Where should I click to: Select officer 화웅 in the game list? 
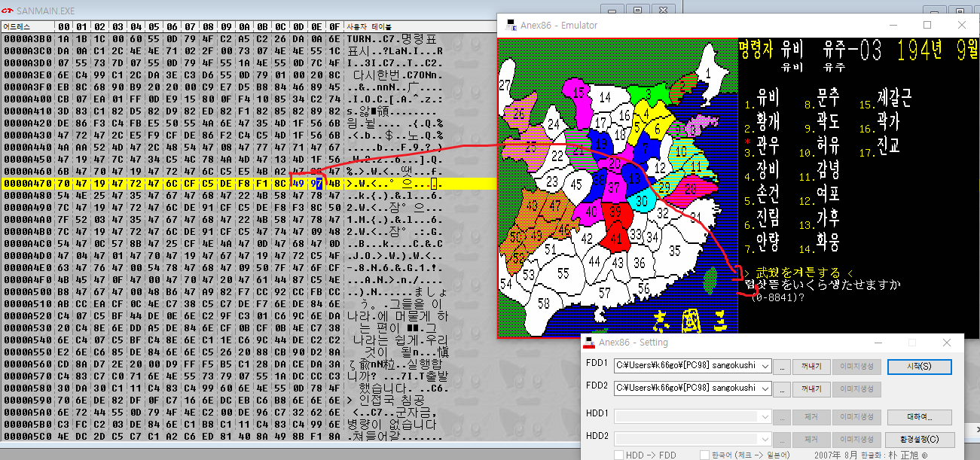coord(829,242)
